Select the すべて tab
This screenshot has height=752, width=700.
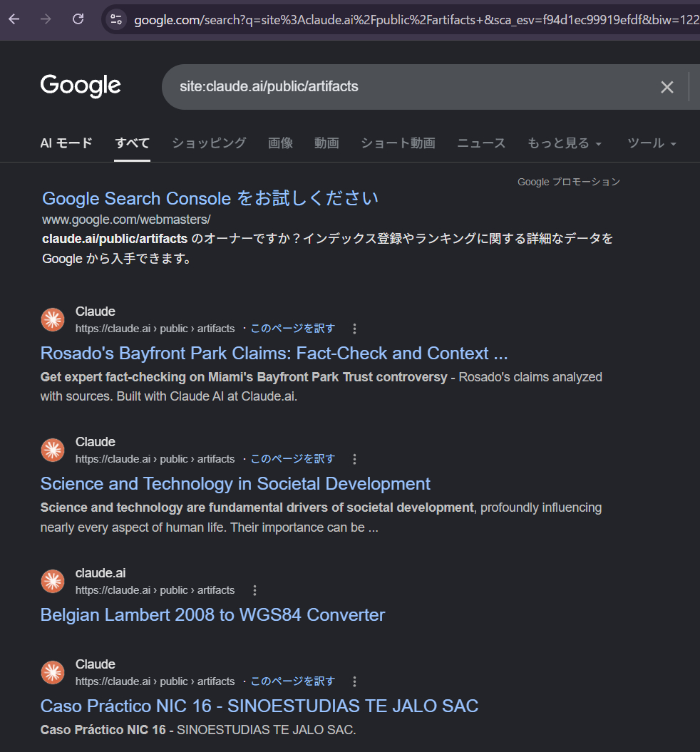(133, 143)
